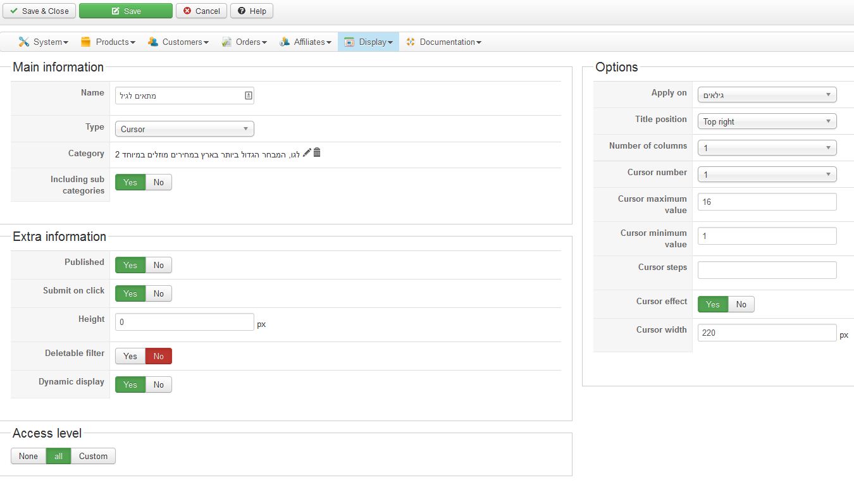Click the Cancel button
Screen dimensions: 854x504
pyautogui.click(x=201, y=11)
